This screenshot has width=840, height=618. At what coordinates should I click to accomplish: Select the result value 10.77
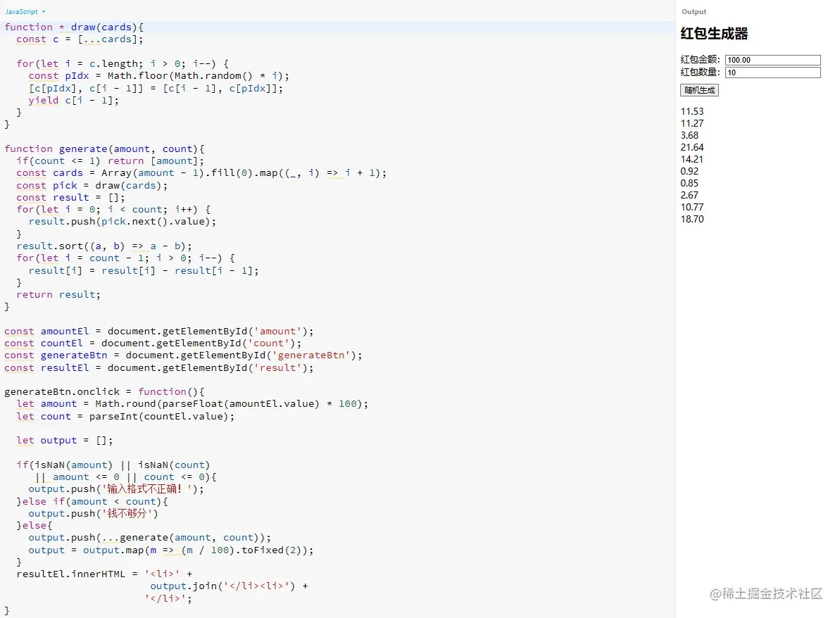pos(691,207)
